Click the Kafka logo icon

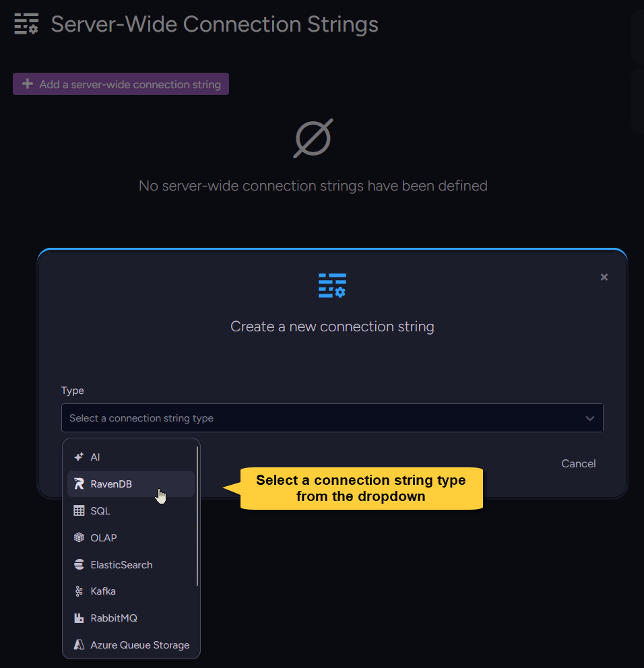click(79, 591)
